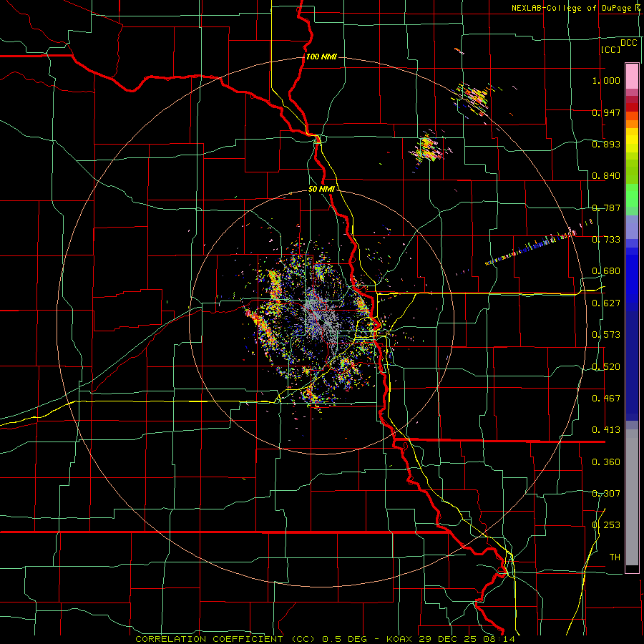Image resolution: width=644 pixels, height=644 pixels.
Task: Click the DCC product label
Action: click(x=629, y=43)
